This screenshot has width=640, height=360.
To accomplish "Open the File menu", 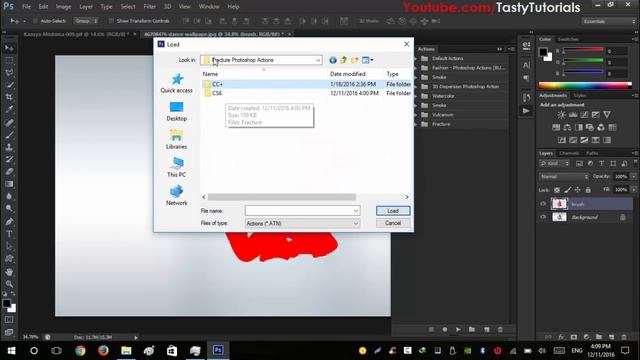I will 26,7.
